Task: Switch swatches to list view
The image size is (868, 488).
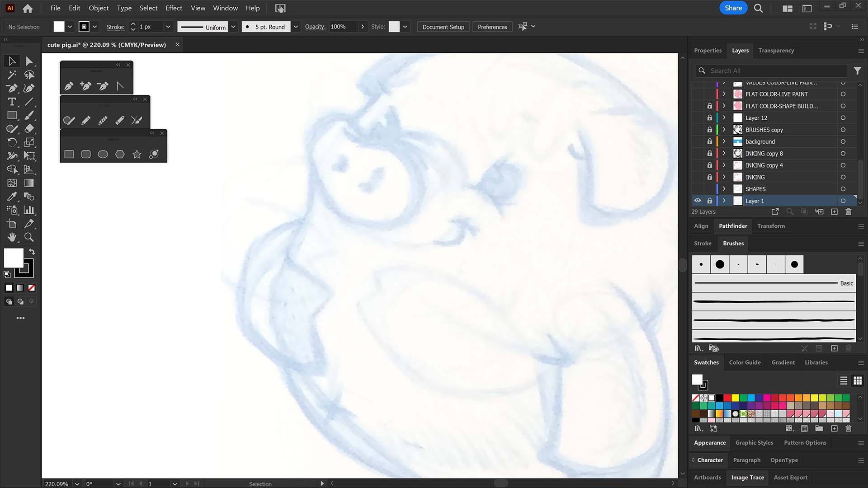Action: [844, 380]
